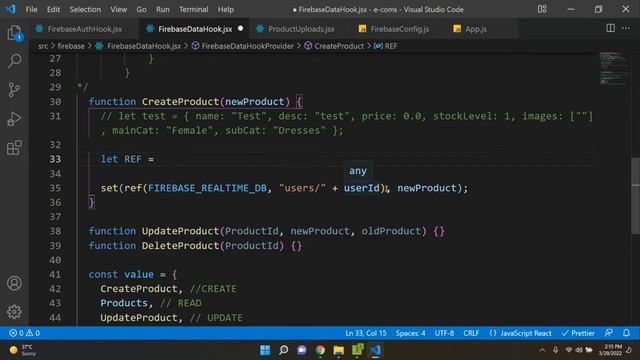Click the firebase breadcrumb folder
640x360 pixels.
[x=71, y=46]
